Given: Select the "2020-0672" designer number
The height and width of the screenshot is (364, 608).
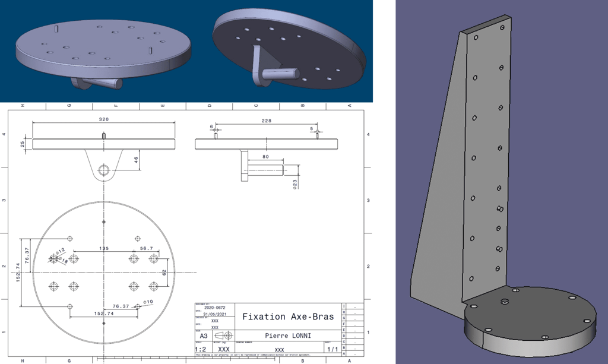Looking at the screenshot, I should [215, 308].
